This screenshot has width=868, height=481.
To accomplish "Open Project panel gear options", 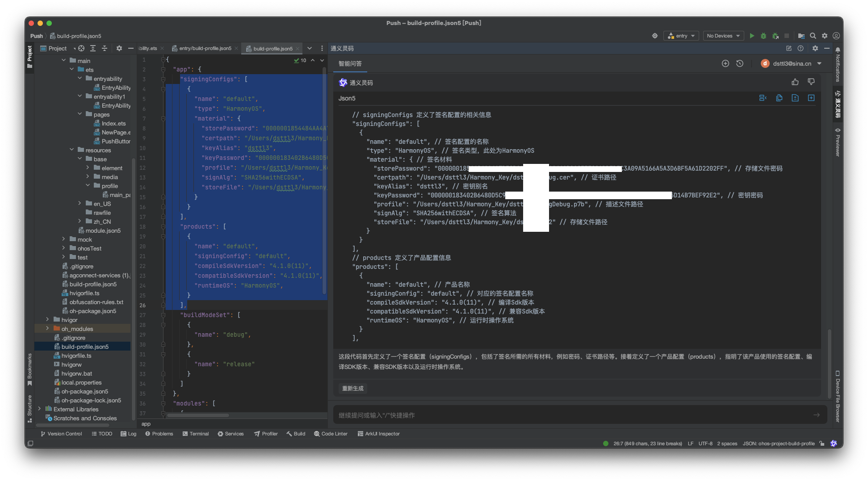I will coord(119,48).
